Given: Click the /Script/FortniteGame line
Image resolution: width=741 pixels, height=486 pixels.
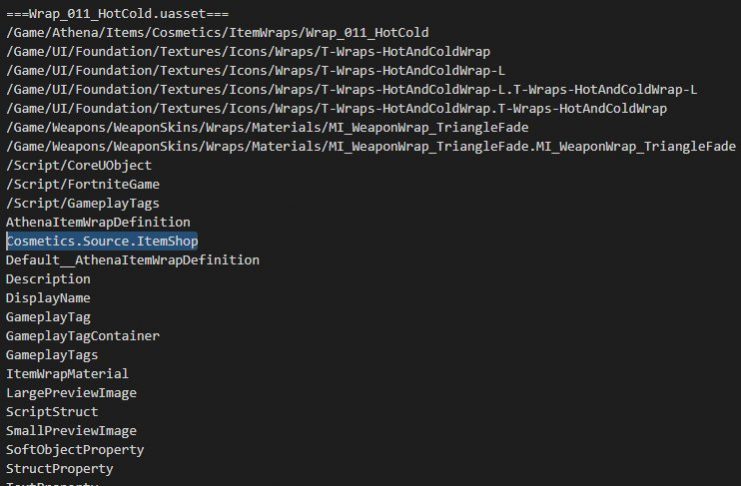Looking at the screenshot, I should click(83, 184).
